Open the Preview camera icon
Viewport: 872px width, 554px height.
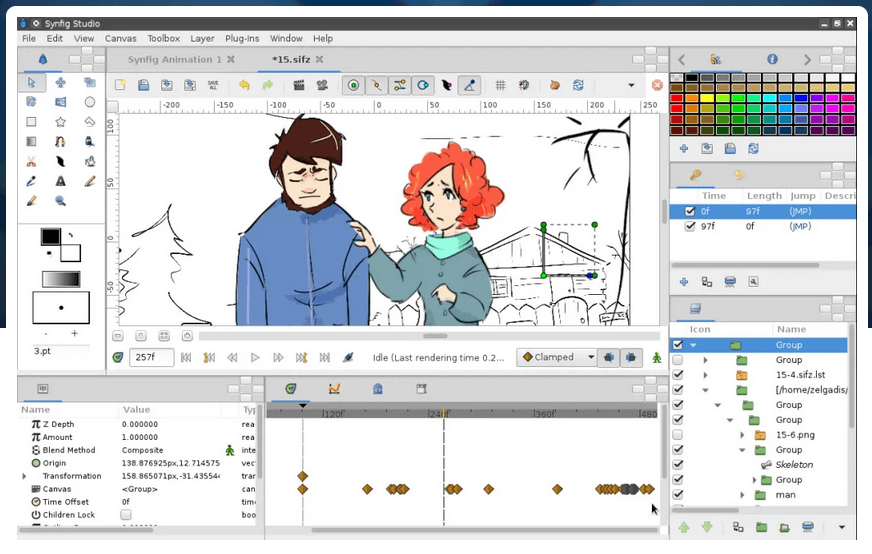[x=322, y=85]
